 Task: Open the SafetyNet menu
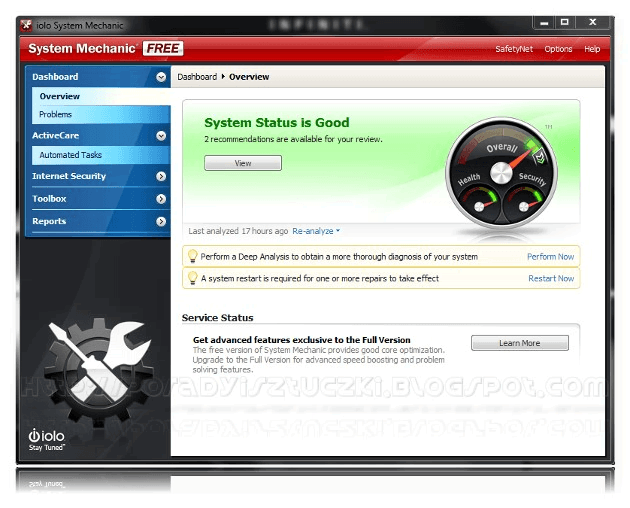[514, 49]
